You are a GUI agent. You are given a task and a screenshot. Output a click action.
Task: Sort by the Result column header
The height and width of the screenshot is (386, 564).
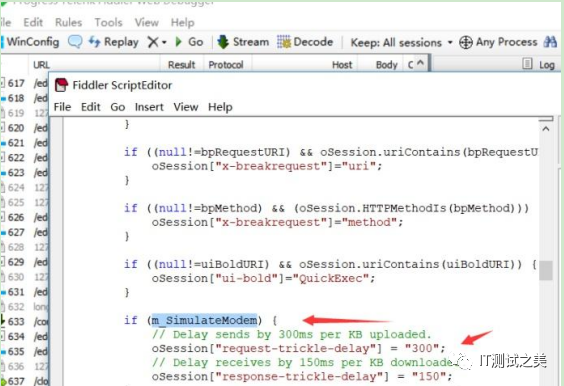click(181, 65)
